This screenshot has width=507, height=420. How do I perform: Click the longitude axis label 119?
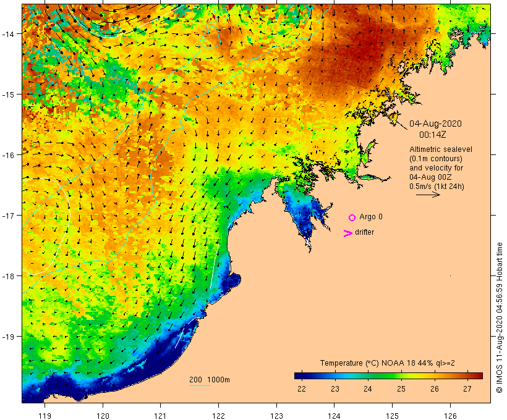pos(45,416)
